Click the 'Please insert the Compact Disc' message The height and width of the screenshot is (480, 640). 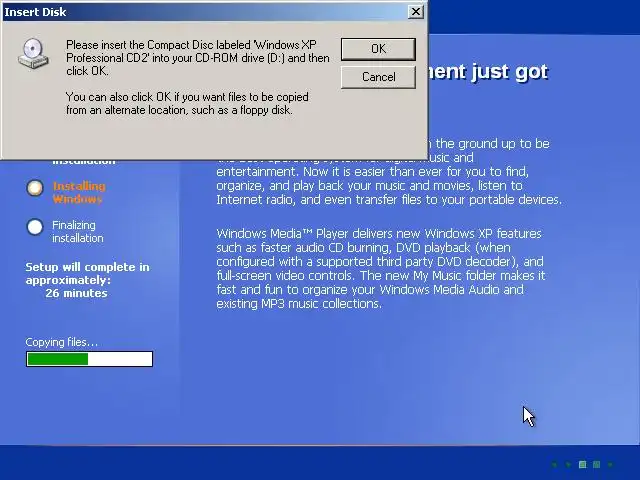tap(198, 58)
